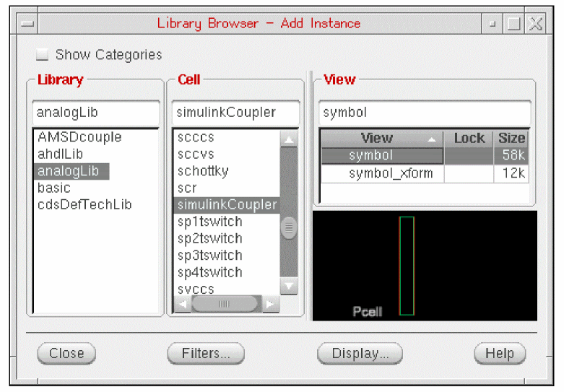Click the Lock column header
This screenshot has width=564, height=392.
pyautogui.click(x=469, y=138)
